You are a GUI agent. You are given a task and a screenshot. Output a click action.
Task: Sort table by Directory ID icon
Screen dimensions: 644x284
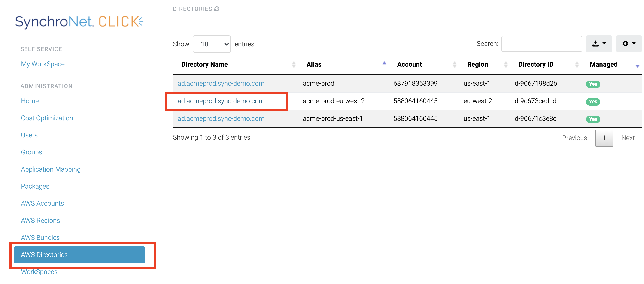[x=577, y=64]
